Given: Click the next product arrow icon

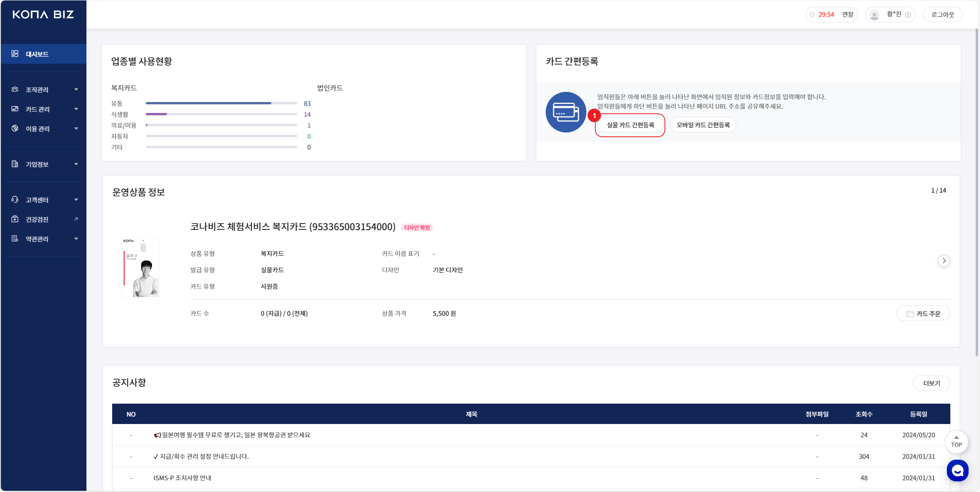Looking at the screenshot, I should pos(944,261).
